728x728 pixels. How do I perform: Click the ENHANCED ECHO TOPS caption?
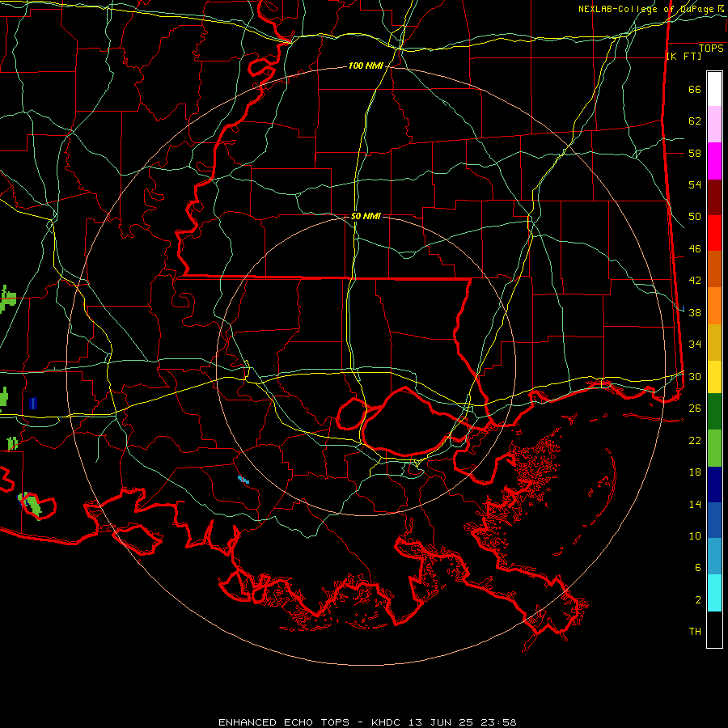(367, 722)
